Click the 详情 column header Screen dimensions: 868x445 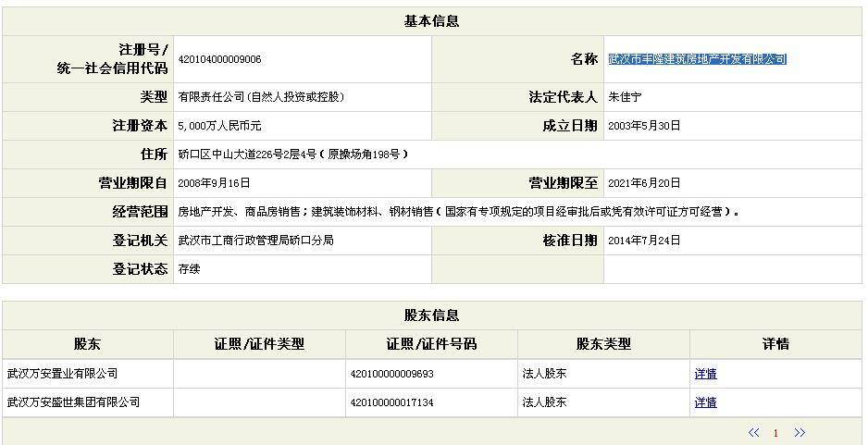pos(775,344)
